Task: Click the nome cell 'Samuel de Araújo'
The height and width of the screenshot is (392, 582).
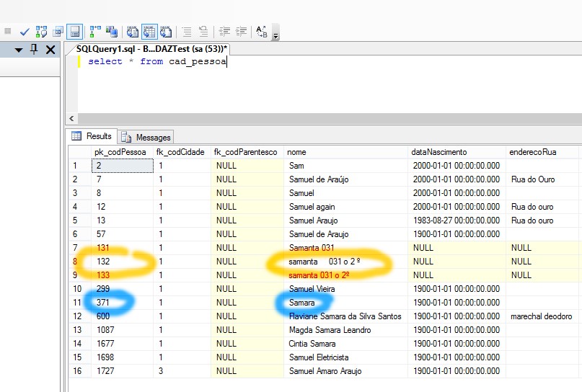Action: pyautogui.click(x=345, y=179)
